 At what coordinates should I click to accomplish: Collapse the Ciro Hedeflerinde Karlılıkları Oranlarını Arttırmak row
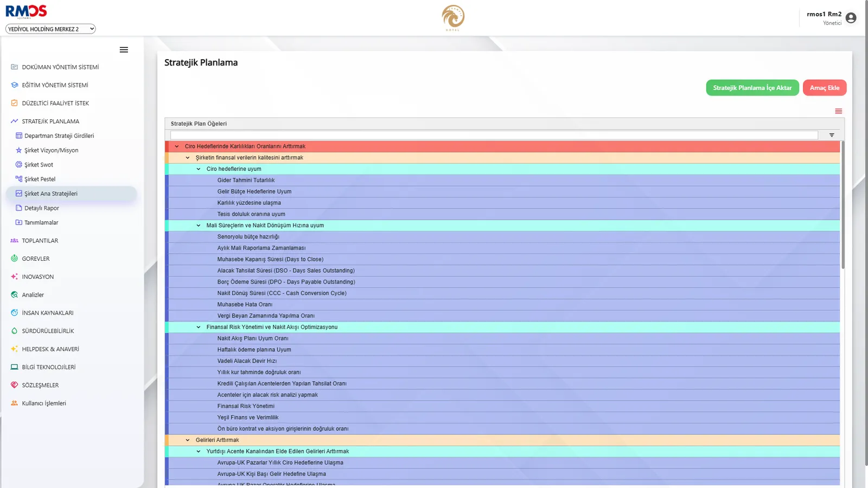click(x=177, y=146)
